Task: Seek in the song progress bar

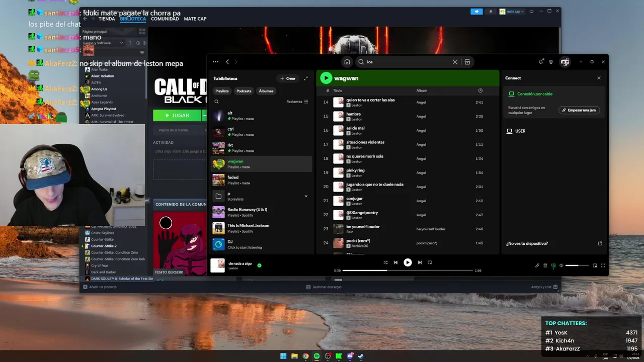Action: [408, 270]
